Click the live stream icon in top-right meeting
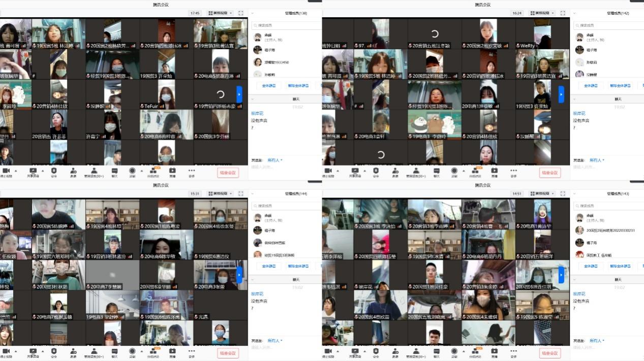Viewport: 644px width, 361px height. (x=494, y=171)
